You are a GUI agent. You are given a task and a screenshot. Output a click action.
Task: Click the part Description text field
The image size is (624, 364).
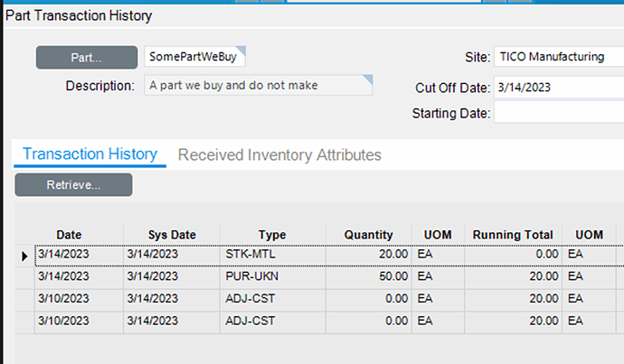tap(258, 86)
